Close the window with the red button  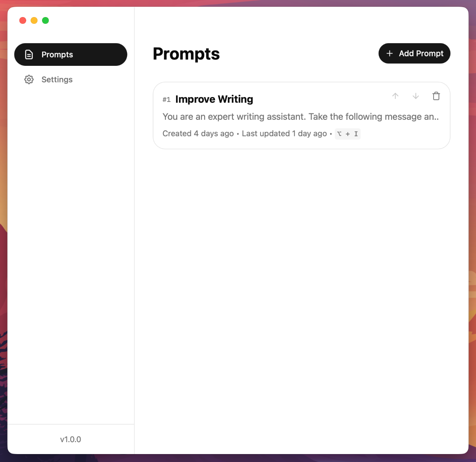click(23, 20)
